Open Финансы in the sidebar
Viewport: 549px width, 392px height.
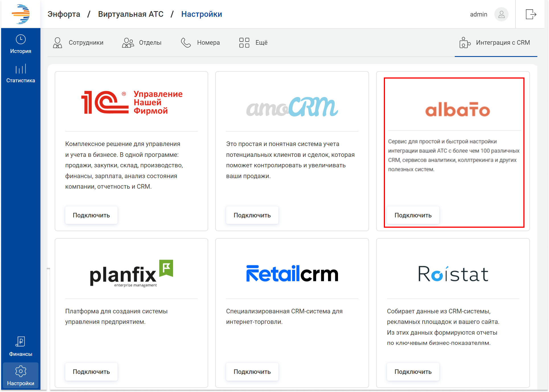click(x=21, y=346)
